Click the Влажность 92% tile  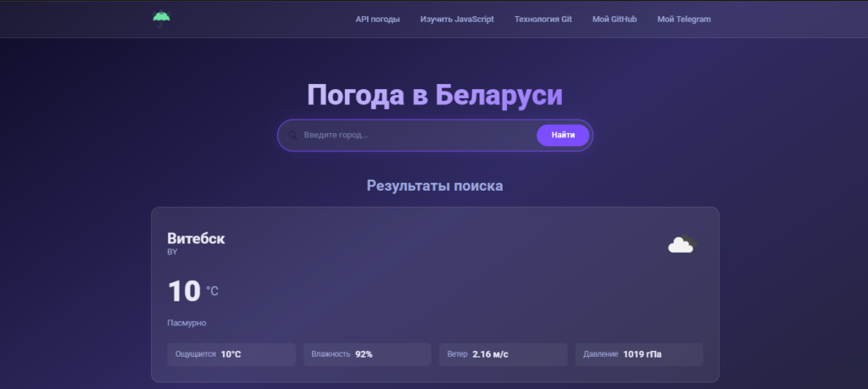[x=367, y=354]
